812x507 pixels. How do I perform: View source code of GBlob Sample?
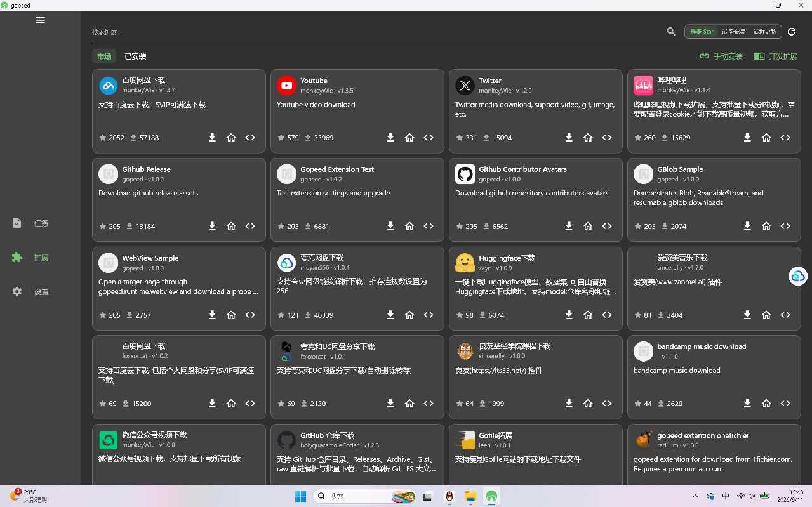point(785,226)
